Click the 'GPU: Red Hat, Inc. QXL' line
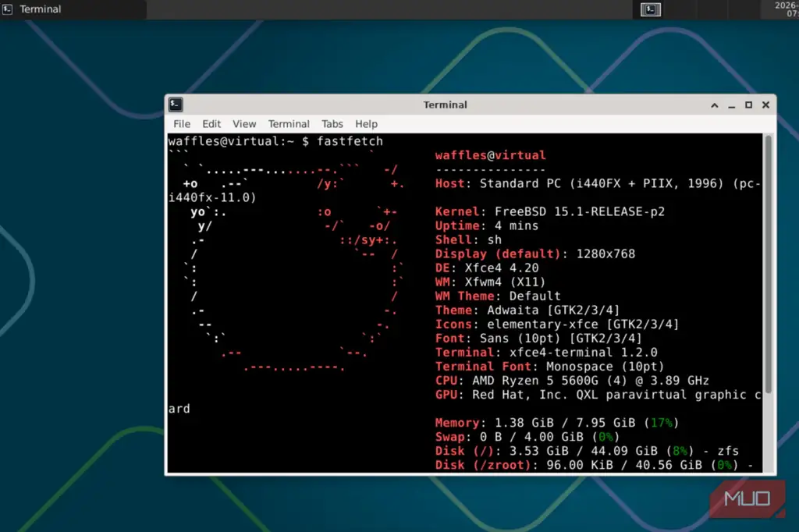Image resolution: width=799 pixels, height=532 pixels. pos(598,395)
